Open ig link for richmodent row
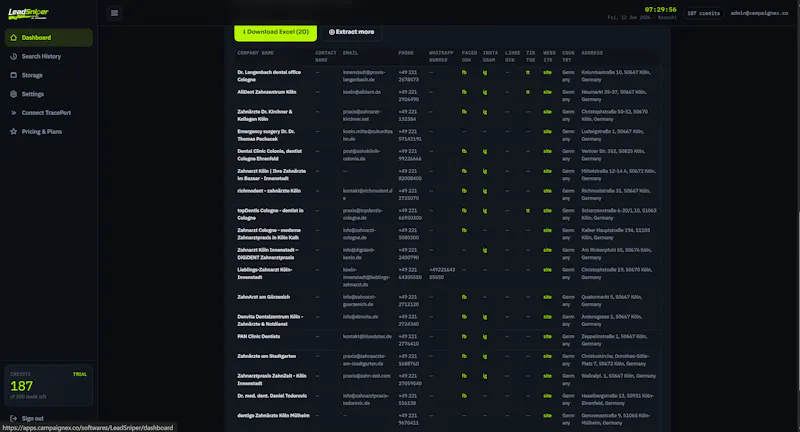Image resolution: width=800 pixels, height=432 pixels. 485,191
